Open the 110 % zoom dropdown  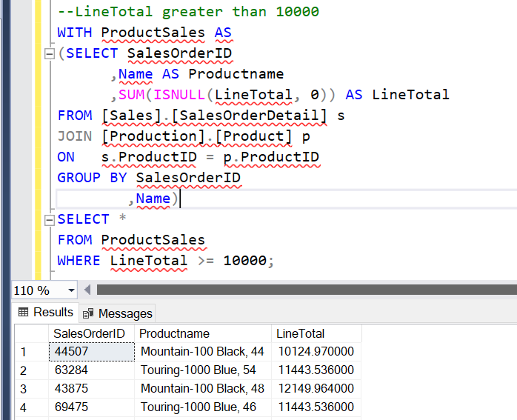pyautogui.click(x=71, y=290)
